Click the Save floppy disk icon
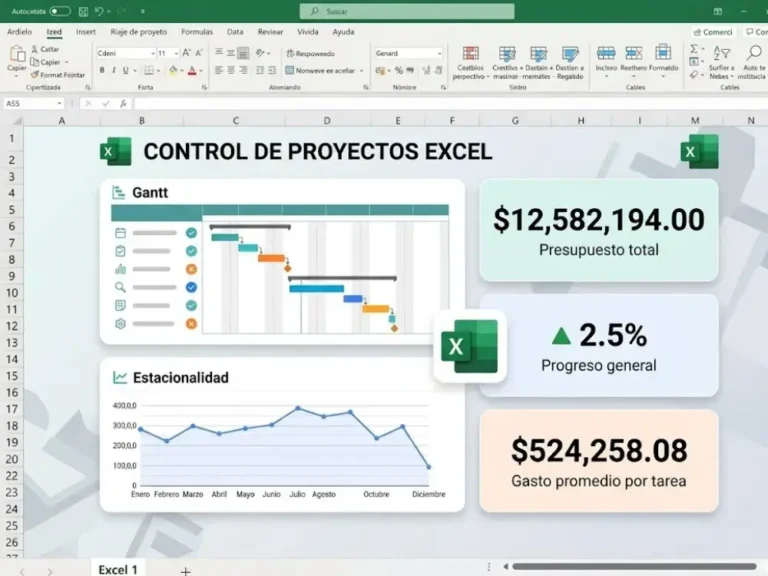The width and height of the screenshot is (768, 576). tap(83, 11)
